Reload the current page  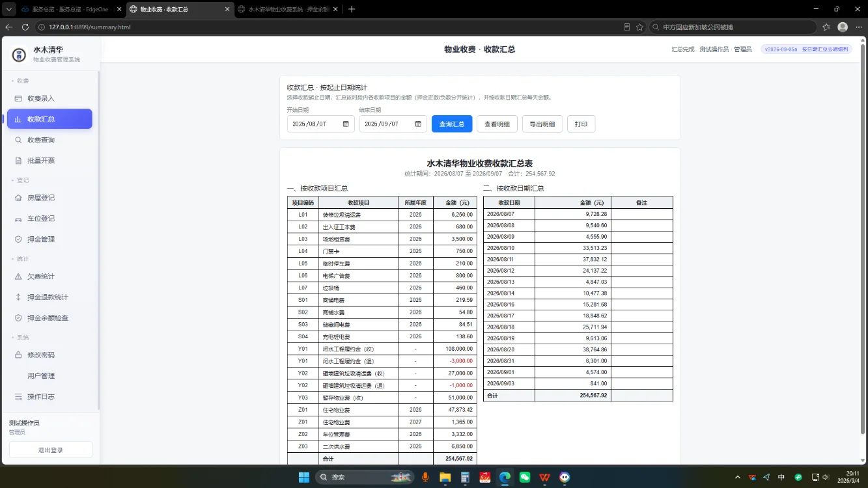(x=25, y=27)
